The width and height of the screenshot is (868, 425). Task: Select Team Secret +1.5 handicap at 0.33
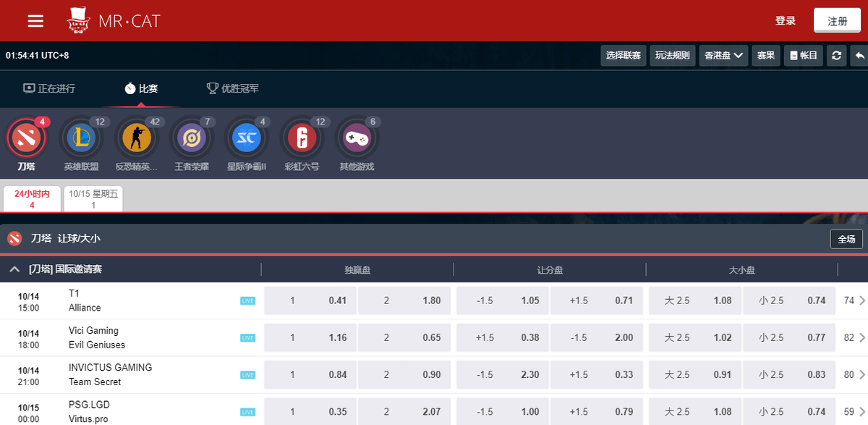(597, 374)
